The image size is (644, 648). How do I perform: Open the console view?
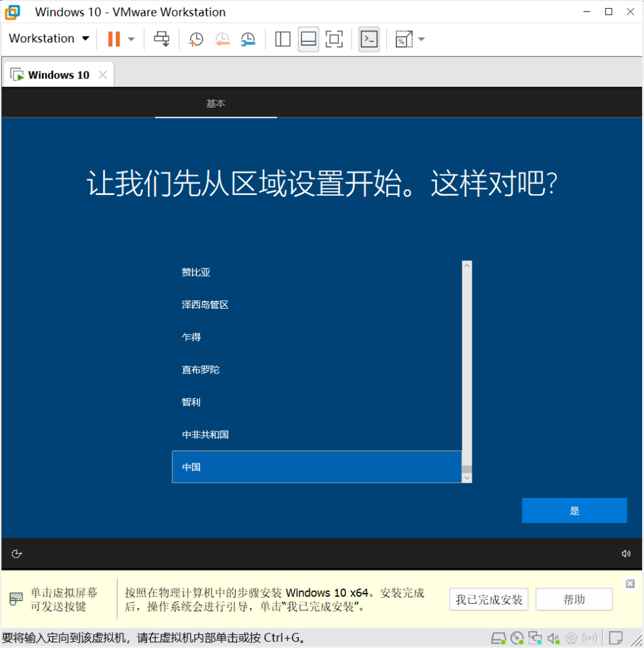pos(369,39)
